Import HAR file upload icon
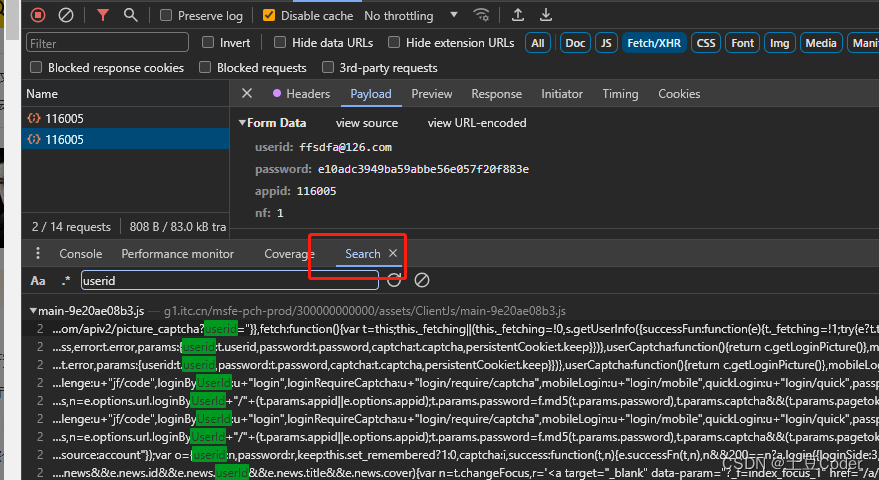Viewport: 879px width, 480px height. tap(518, 15)
